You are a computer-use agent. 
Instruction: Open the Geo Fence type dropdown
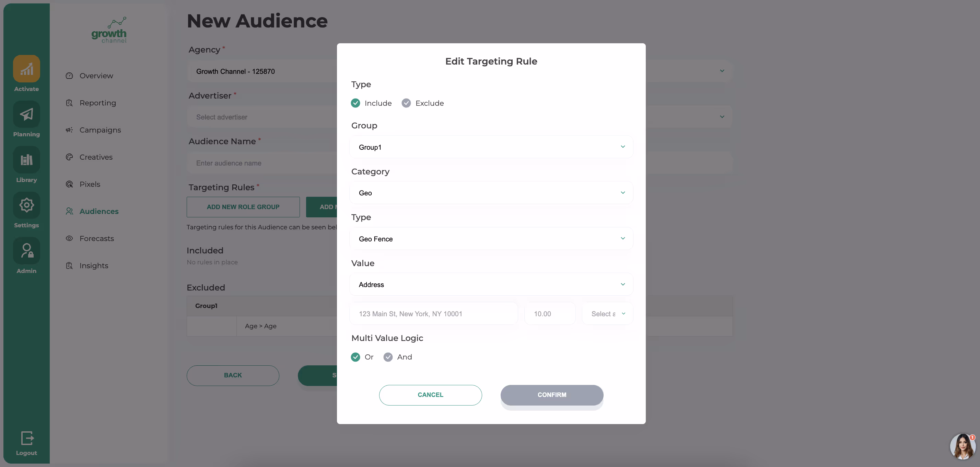point(491,239)
